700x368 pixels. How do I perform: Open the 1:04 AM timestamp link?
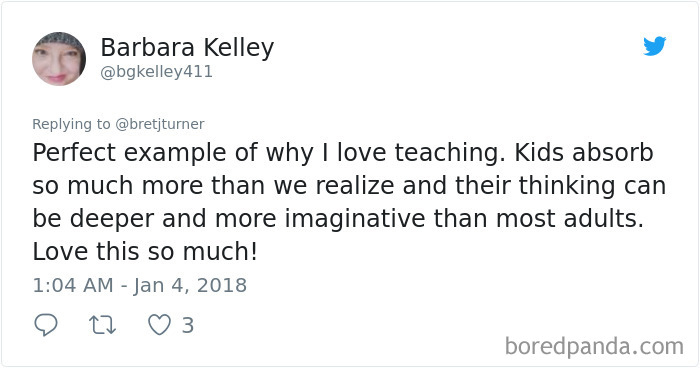73,285
